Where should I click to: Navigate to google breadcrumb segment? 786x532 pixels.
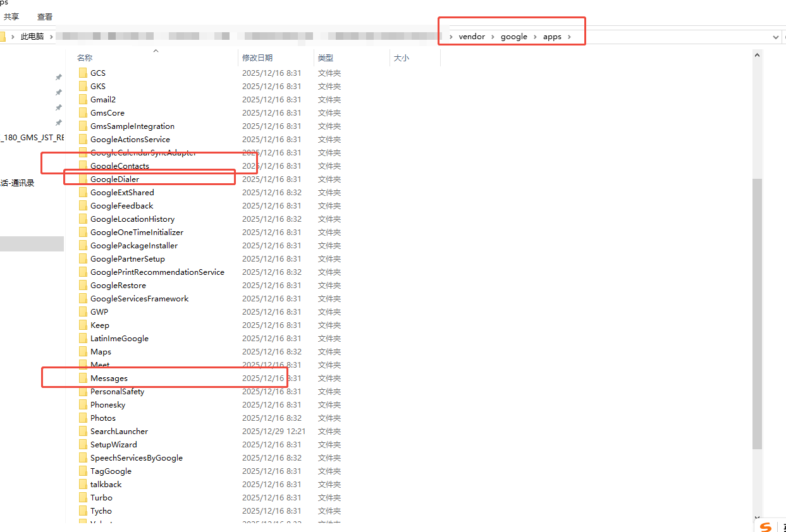514,37
